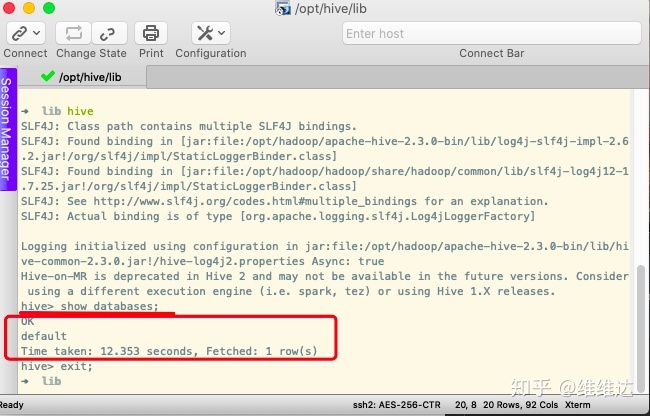The width and height of the screenshot is (650, 416).
Task: Click the ssh2: AES-256-CTR status entry
Action: click(396, 405)
